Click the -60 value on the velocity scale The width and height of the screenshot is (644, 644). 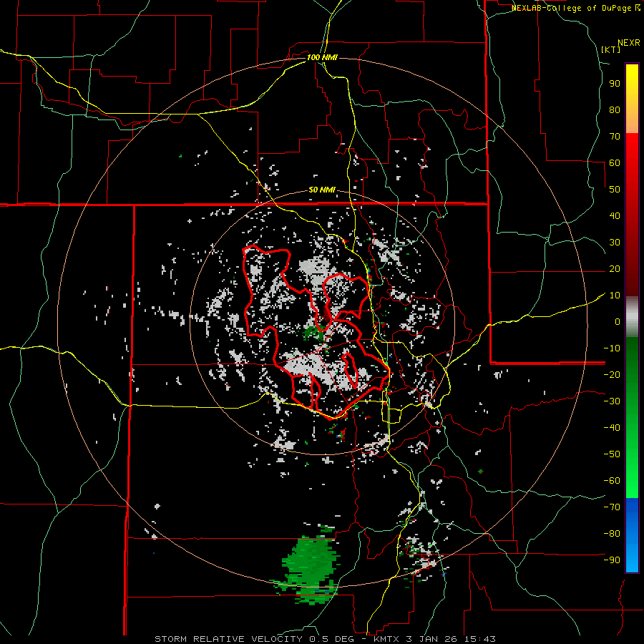(612, 481)
